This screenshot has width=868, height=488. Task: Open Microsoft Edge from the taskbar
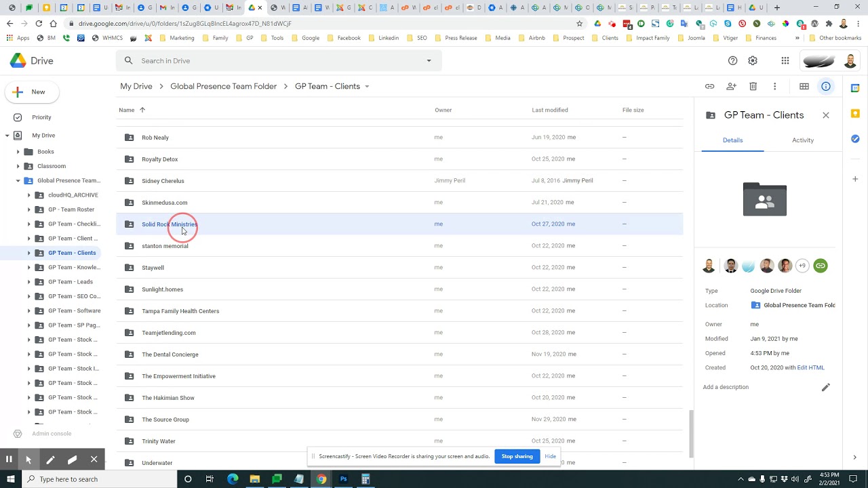tap(233, 479)
